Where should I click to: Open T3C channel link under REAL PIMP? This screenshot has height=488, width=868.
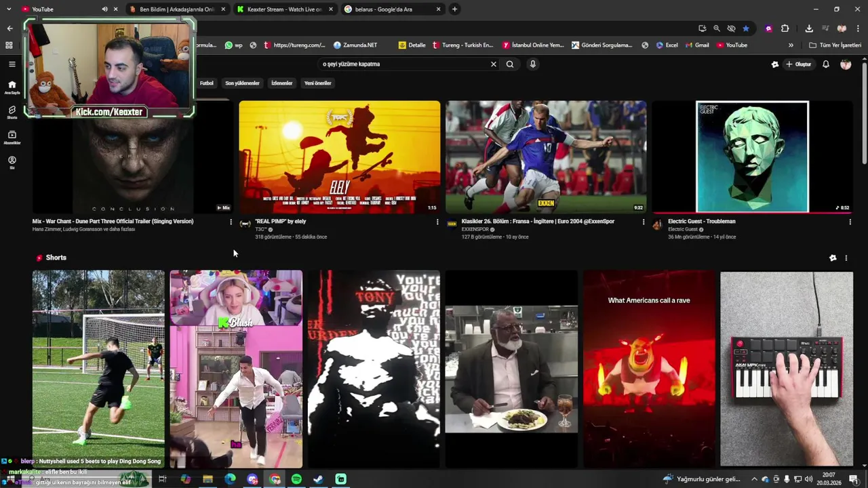261,230
